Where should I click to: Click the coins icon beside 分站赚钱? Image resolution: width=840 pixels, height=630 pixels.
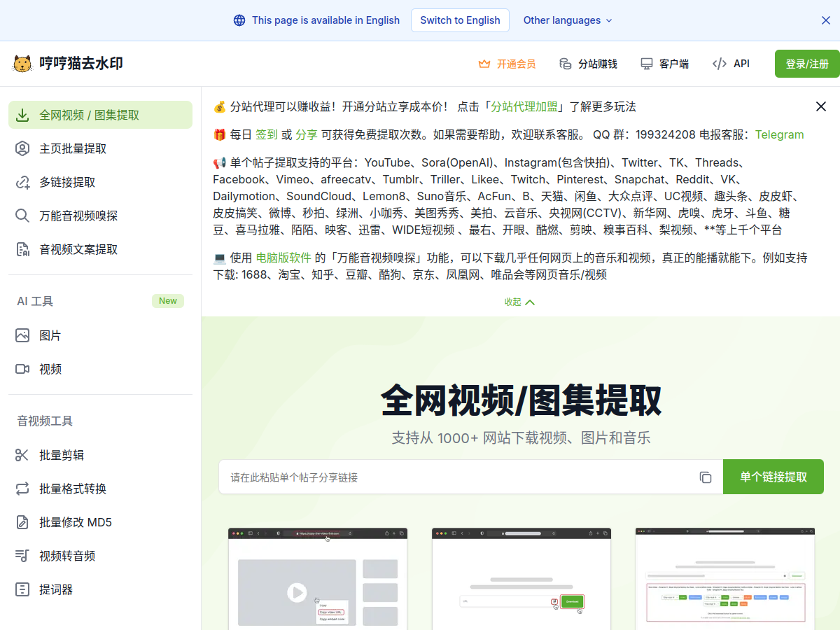coord(566,64)
